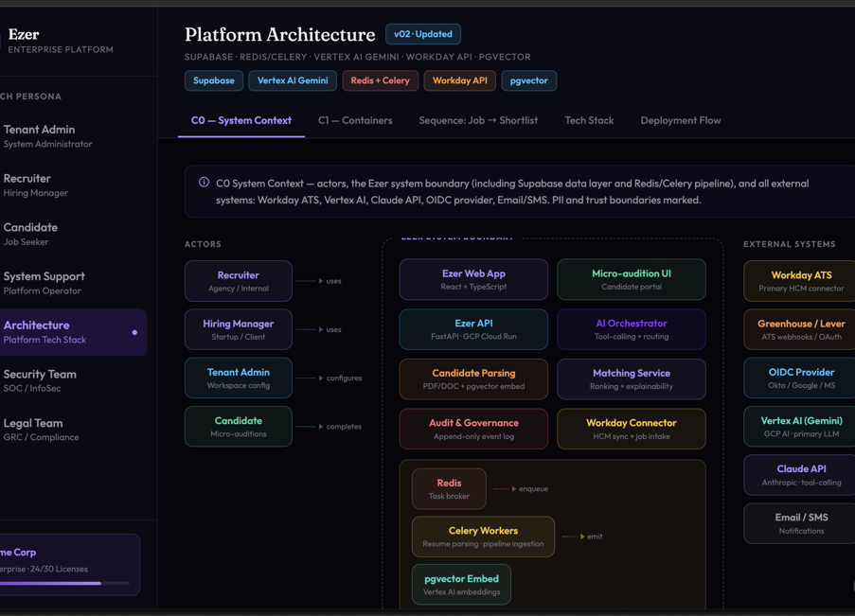Open the Corp 24/30 Licenses card
Viewport: 855px width, 616px height.
[70, 564]
